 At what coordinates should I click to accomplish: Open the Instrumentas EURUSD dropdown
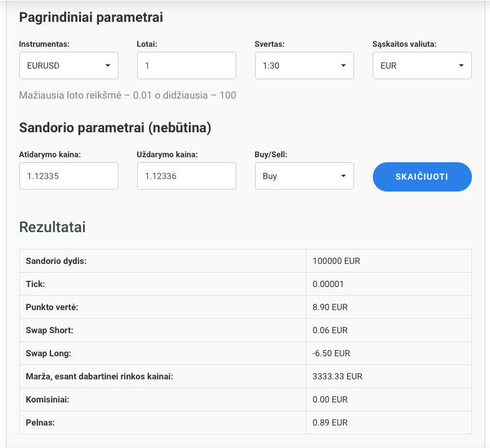pyautogui.click(x=69, y=66)
